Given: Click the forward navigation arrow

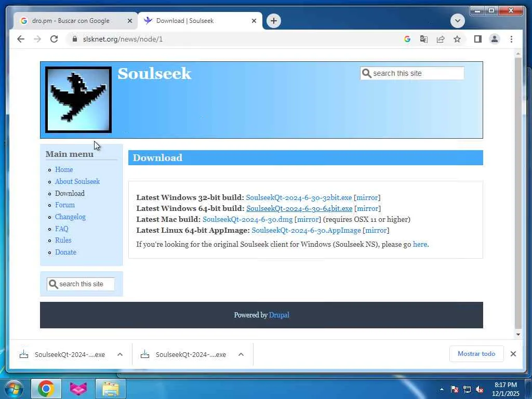Looking at the screenshot, I should (x=37, y=39).
